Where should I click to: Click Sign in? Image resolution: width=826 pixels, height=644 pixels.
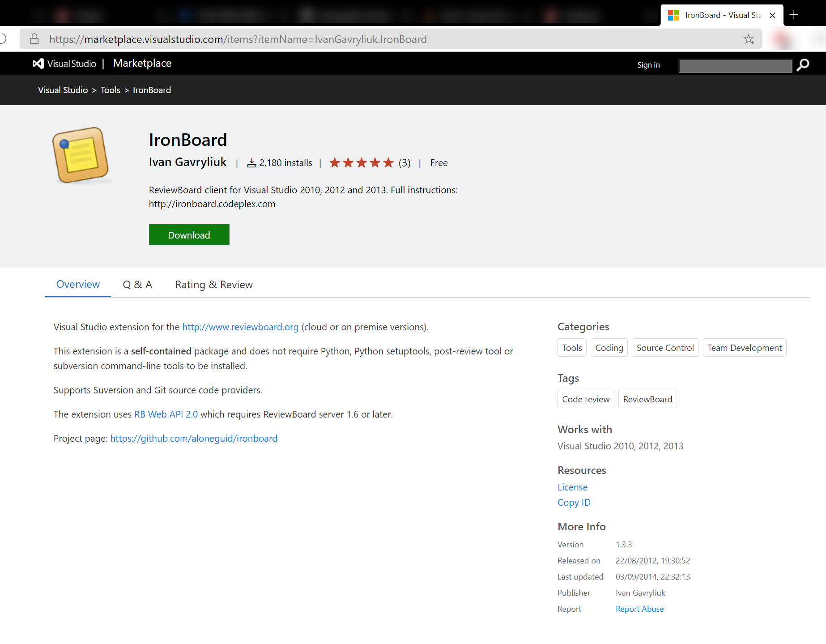click(648, 65)
